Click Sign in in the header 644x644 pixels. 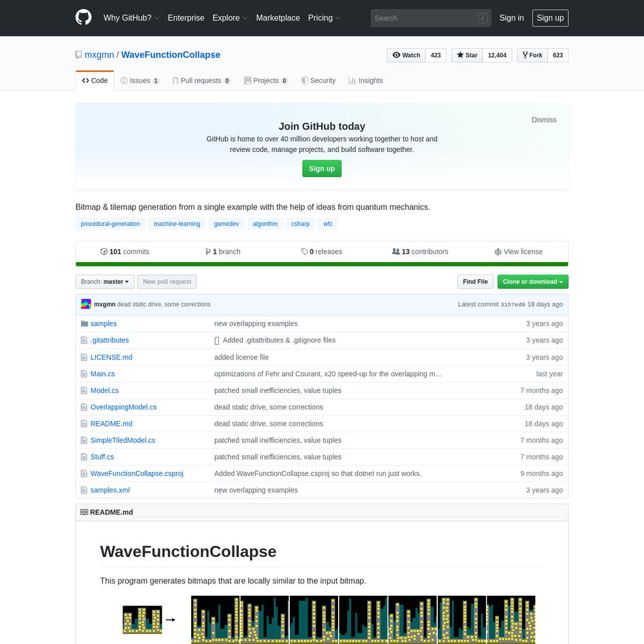512,18
